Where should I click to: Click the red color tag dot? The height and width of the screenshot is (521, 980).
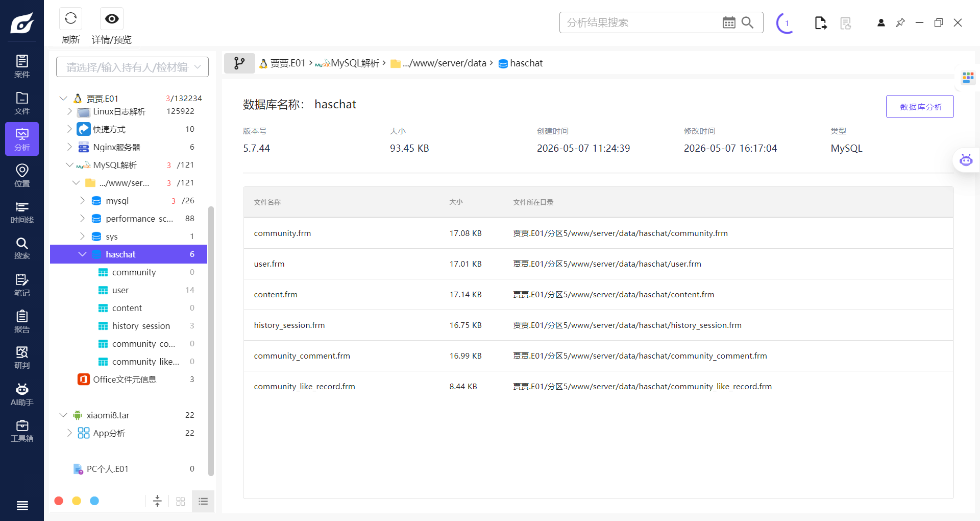[x=59, y=501]
